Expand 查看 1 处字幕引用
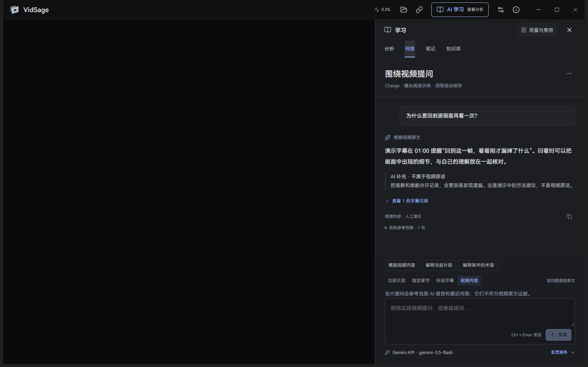 (x=407, y=201)
